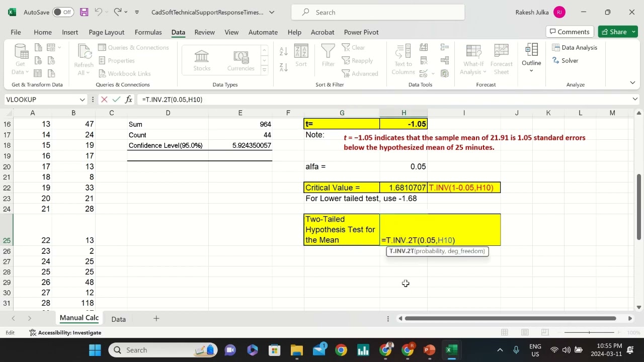The width and height of the screenshot is (644, 362).
Task: Open the Name Box dropdown
Action: coord(83,100)
